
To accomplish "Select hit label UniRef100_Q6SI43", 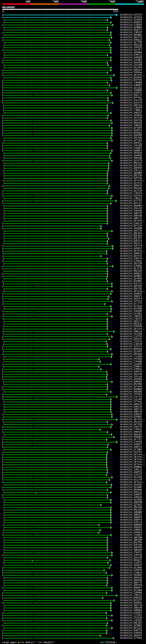I will pos(131,37).
